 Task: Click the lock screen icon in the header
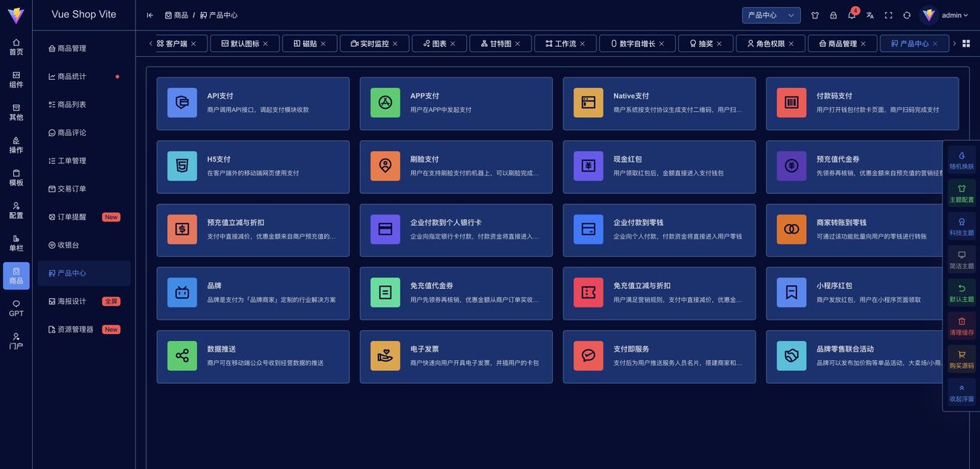pyautogui.click(x=833, y=15)
